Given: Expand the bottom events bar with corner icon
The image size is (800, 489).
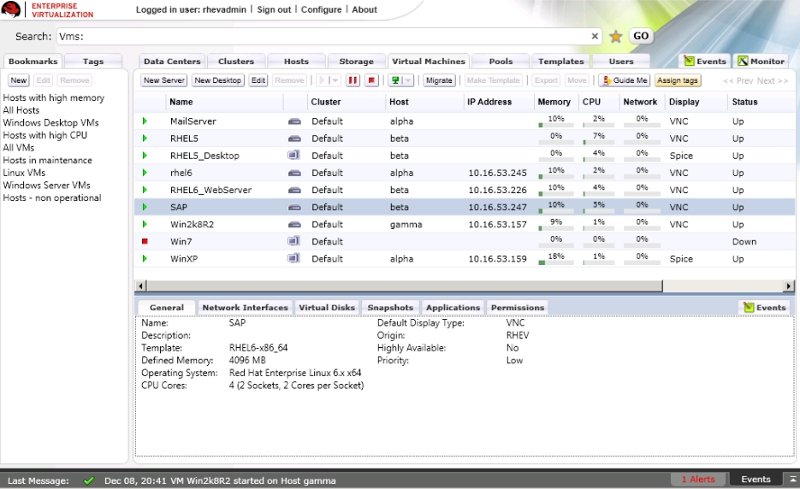Looking at the screenshot, I should click(x=792, y=479).
